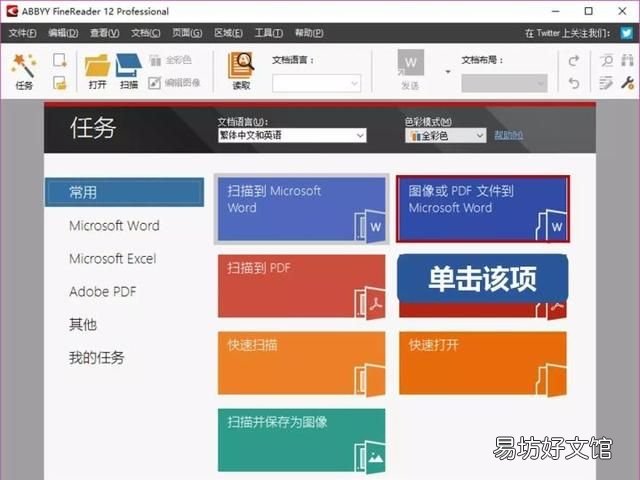Image resolution: width=640 pixels, height=480 pixels.
Task: Select the 其他 task category
Action: pos(83,325)
